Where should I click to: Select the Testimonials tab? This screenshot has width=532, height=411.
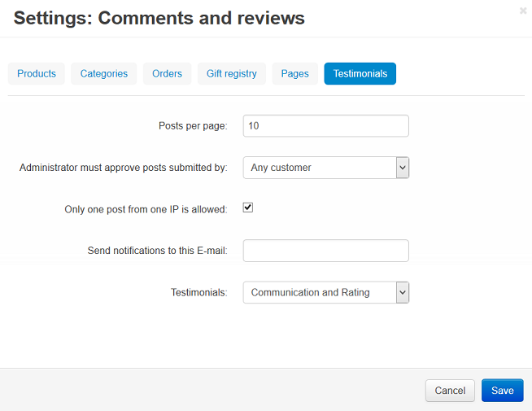(x=360, y=73)
